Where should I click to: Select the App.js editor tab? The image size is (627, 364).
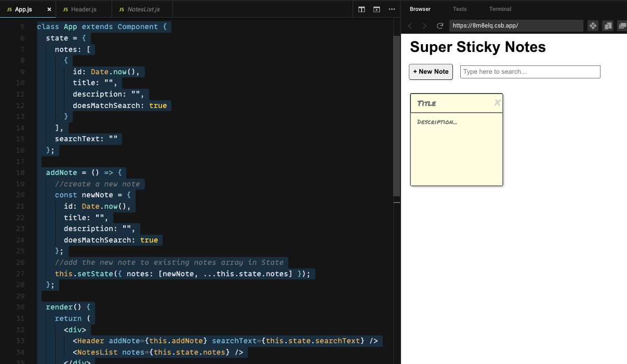tap(23, 9)
